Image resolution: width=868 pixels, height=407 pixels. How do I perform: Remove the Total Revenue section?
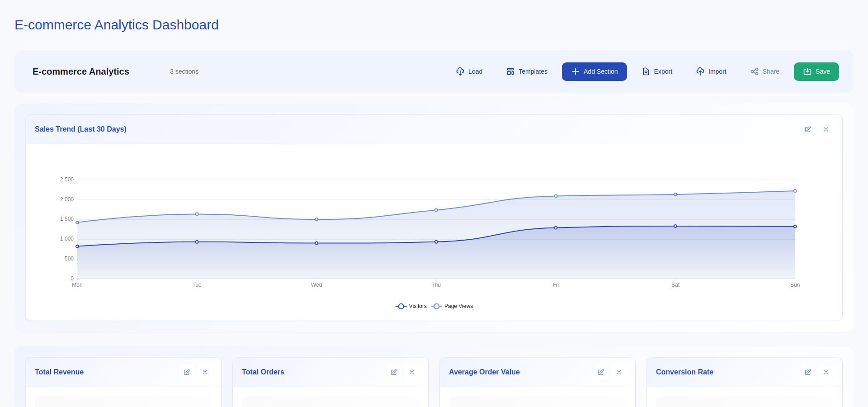click(205, 372)
